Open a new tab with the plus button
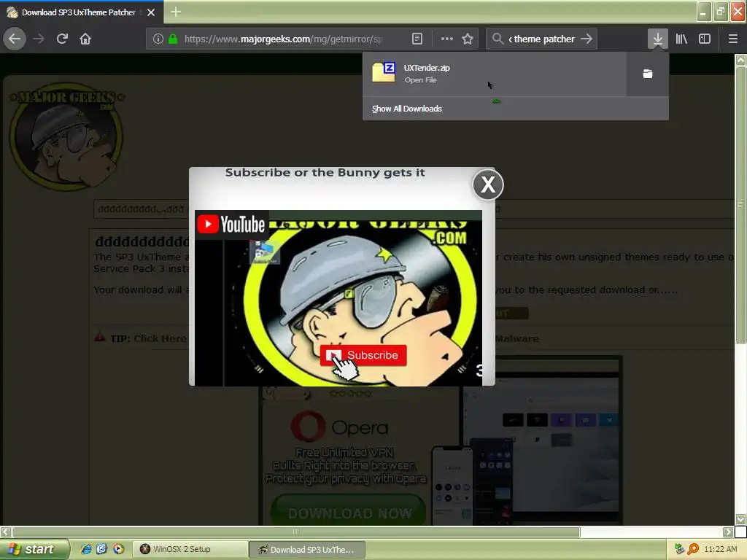The height and width of the screenshot is (560, 747). [176, 12]
